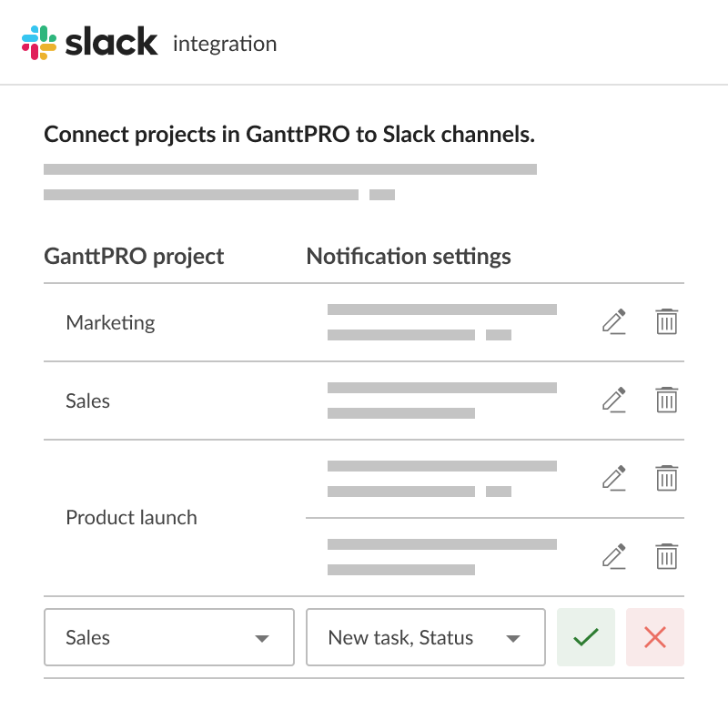Delete the first Product launch notification rule
Image resolution: width=728 pixels, height=710 pixels.
(x=667, y=478)
